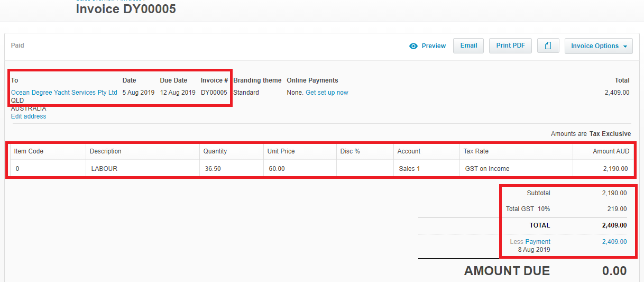The width and height of the screenshot is (644, 282).
Task: Click the Total GST value 219.00
Action: click(x=617, y=209)
